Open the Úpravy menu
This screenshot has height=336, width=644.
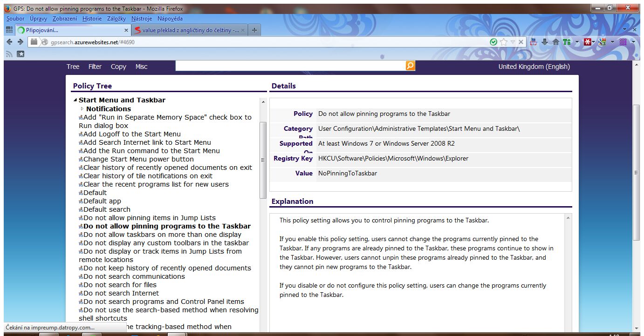38,19
